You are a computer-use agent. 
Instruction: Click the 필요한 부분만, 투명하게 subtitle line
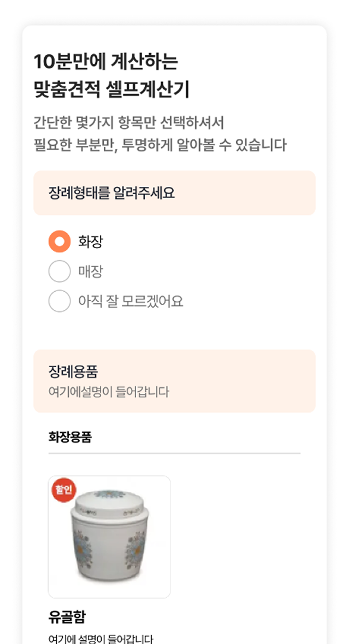tap(160, 145)
